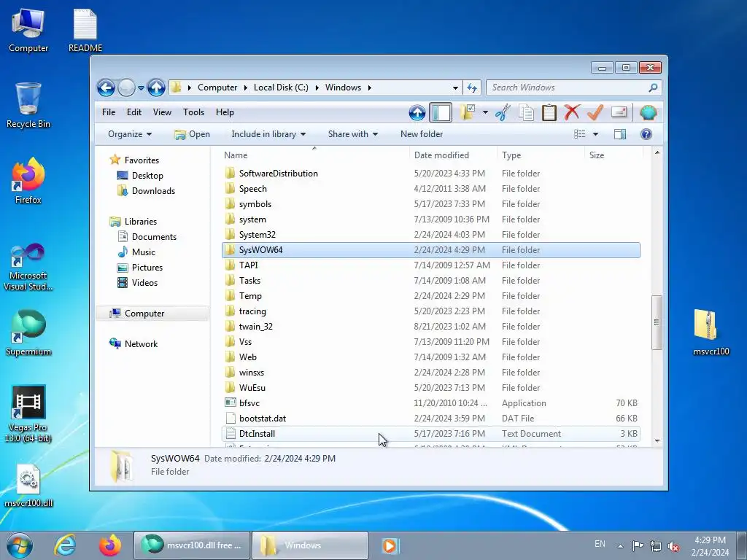Open the View menu

(x=162, y=112)
